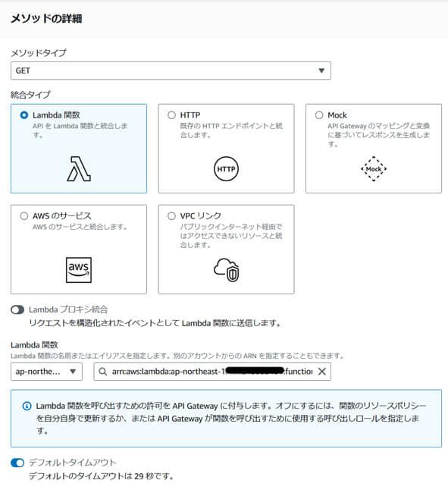Click the 'Lambda 関数' field label above ARN
Image resolution: width=448 pixels, height=493 pixels.
click(34, 345)
